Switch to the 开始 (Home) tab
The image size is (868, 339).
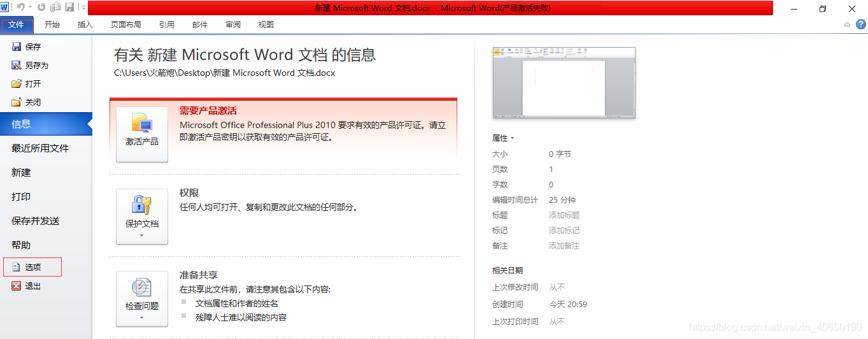coord(52,25)
